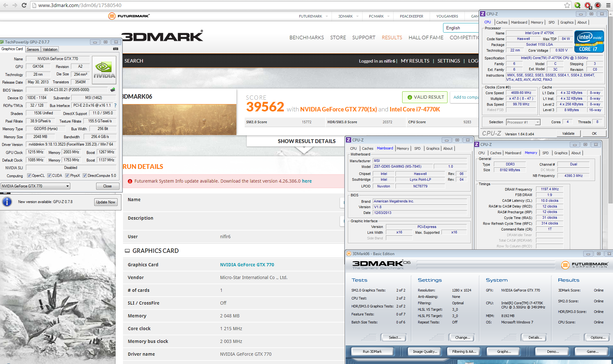Open the NVIDIA GeForce GTX 770 graphics card link
This screenshot has height=364, width=613.
[247, 265]
